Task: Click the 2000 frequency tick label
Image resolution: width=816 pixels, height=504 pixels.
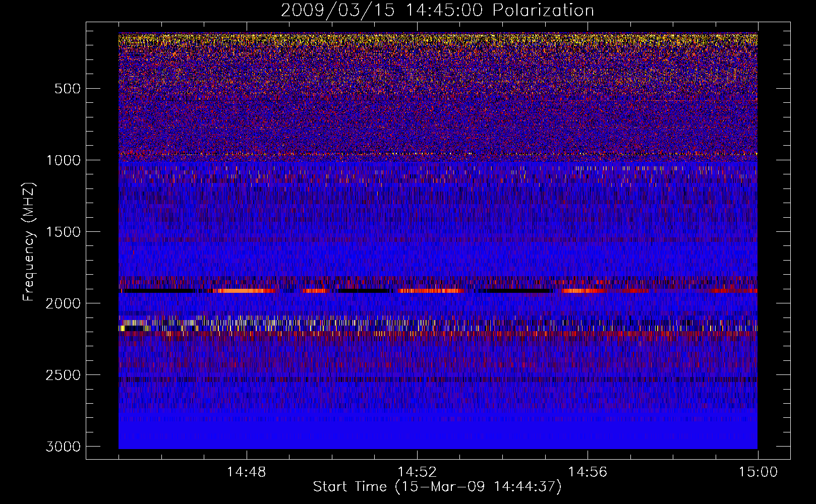Action: point(63,303)
